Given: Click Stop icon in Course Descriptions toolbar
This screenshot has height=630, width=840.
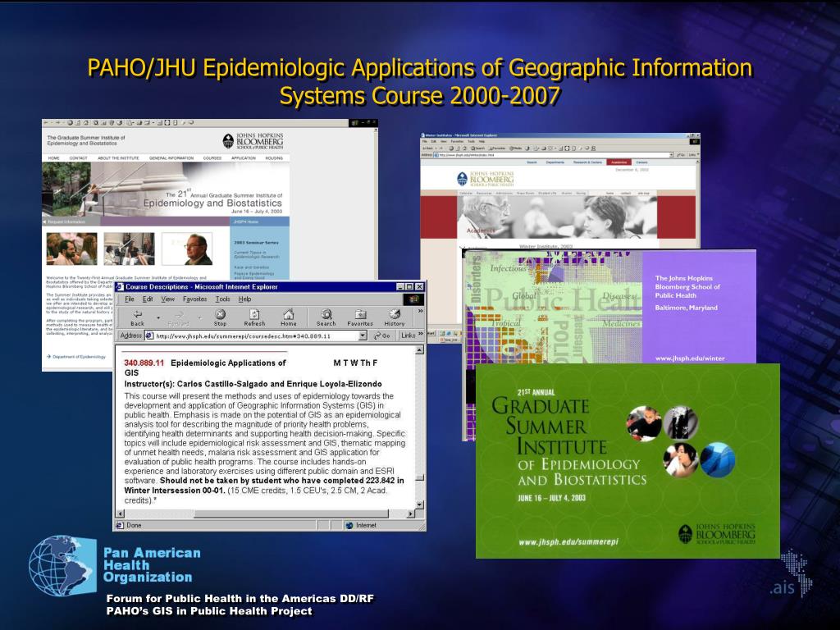Looking at the screenshot, I should tap(220, 317).
